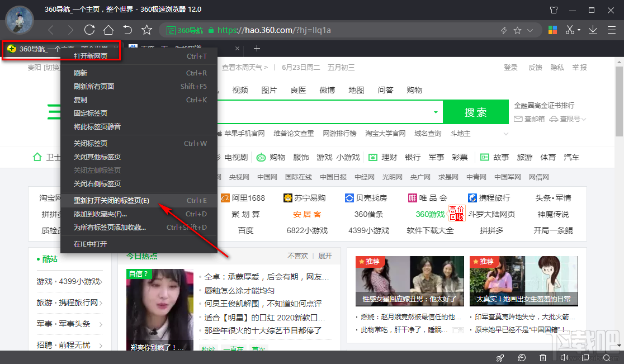This screenshot has height=364, width=624.
Task: Click the download manager arrow icon
Action: (x=593, y=30)
